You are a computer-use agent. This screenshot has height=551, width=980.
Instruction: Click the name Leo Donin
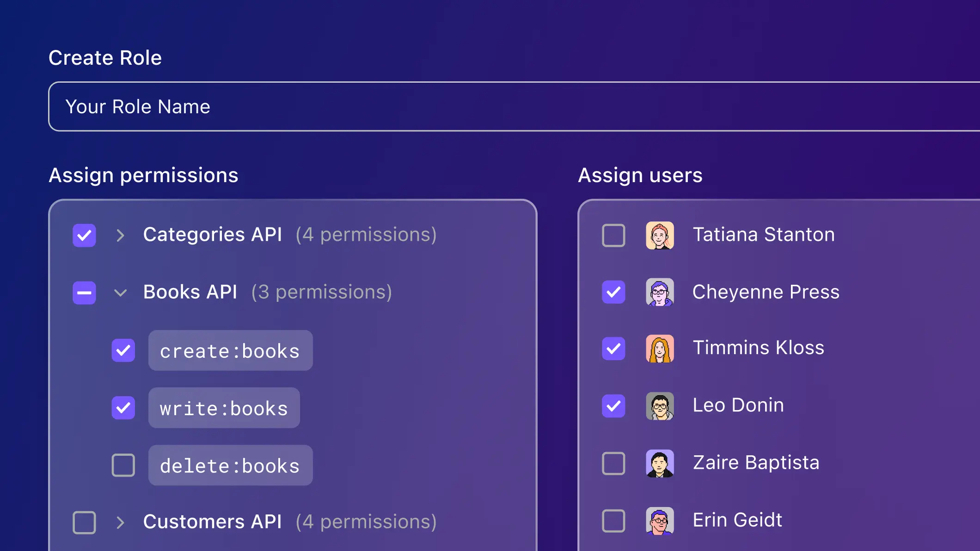point(738,405)
